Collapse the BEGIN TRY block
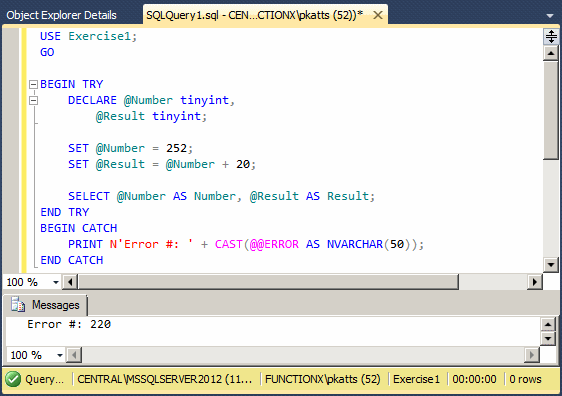Screen dimensions: 562x396 [x=33, y=85]
